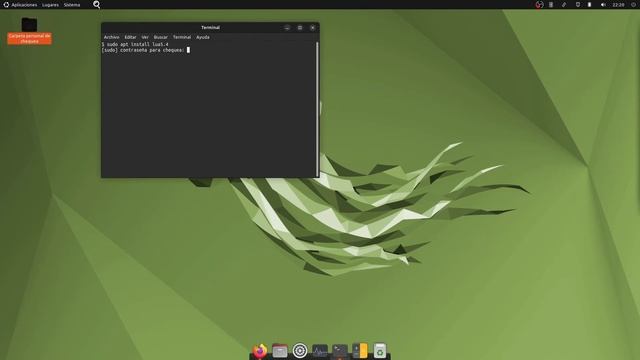The width and height of the screenshot is (640, 360).
Task: Click the MATE logo beside Aplicaciones
Action: click(6, 5)
